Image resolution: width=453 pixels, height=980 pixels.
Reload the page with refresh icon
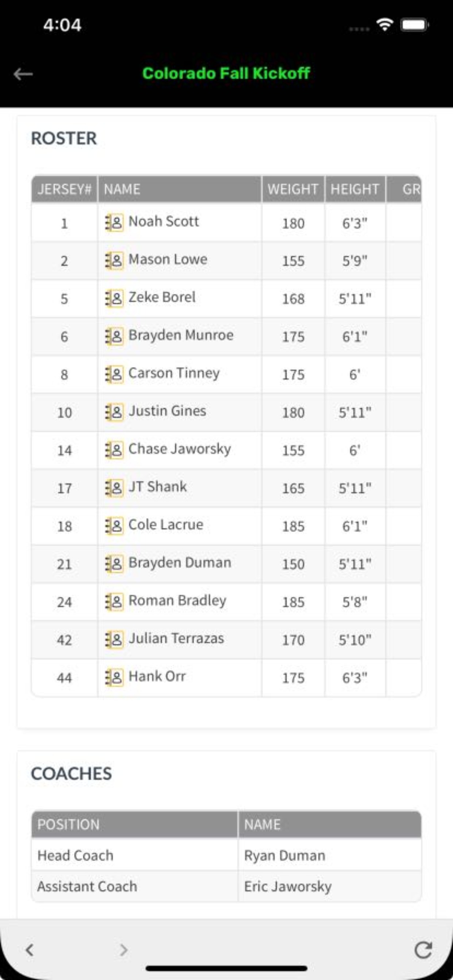point(423,950)
